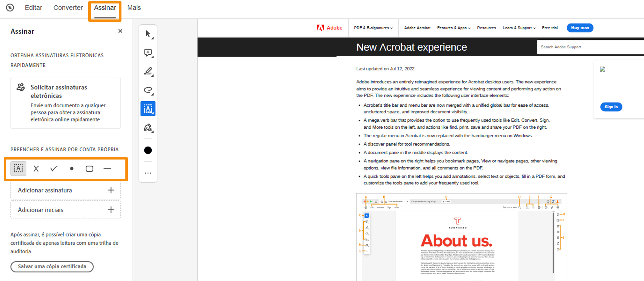Select the add comment tool
This screenshot has height=281, width=644.
(x=148, y=53)
